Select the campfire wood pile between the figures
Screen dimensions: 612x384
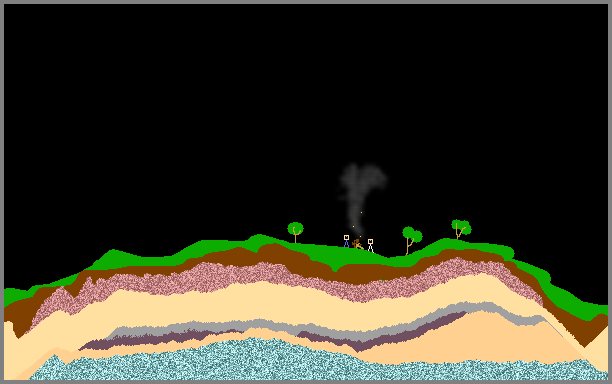[x=357, y=244]
